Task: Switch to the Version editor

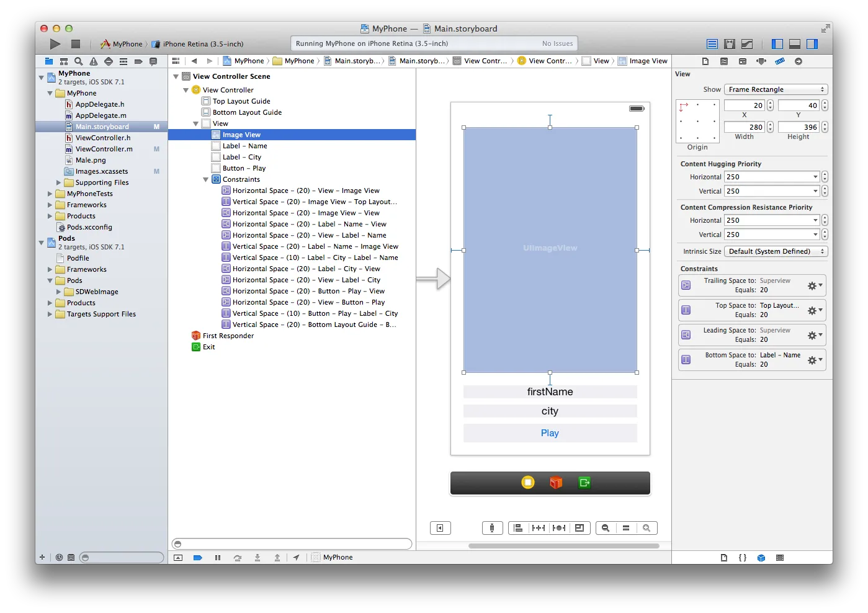Action: pos(747,44)
